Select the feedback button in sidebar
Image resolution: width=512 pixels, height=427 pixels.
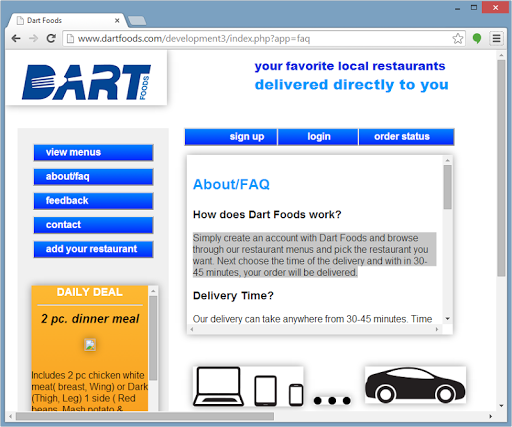[93, 201]
